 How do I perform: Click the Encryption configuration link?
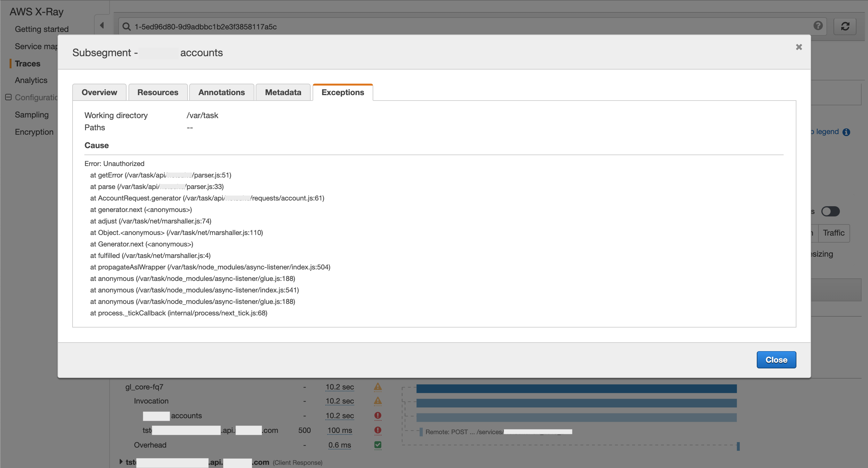(35, 132)
